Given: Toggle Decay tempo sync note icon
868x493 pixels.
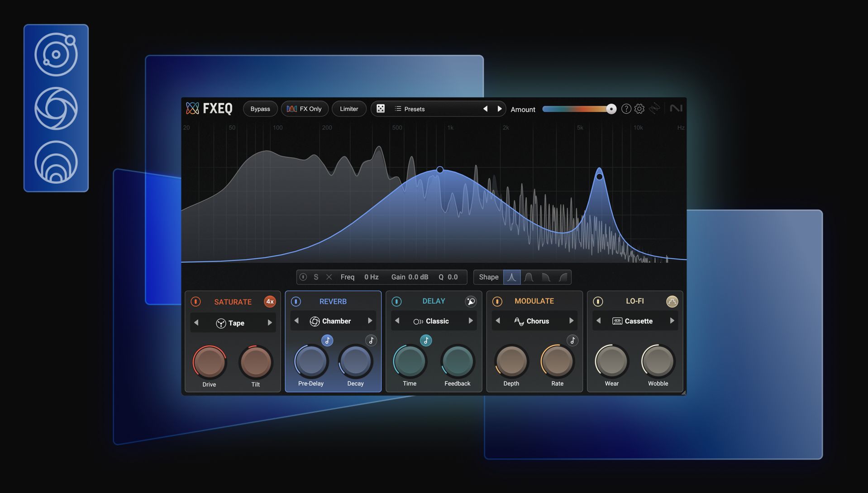Looking at the screenshot, I should (371, 340).
